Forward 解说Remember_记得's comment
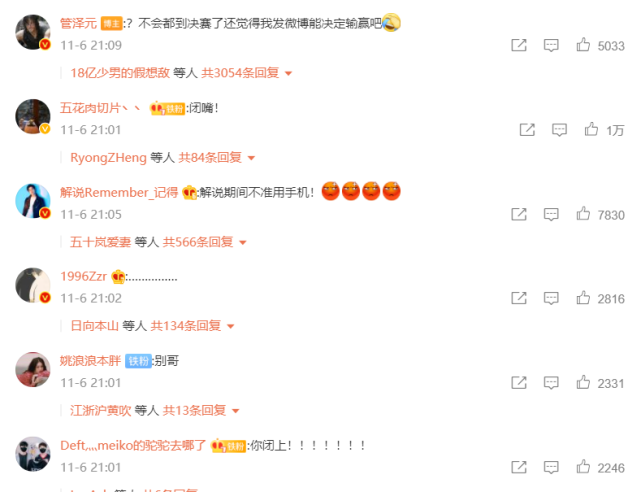The image size is (641, 492). pyautogui.click(x=519, y=214)
